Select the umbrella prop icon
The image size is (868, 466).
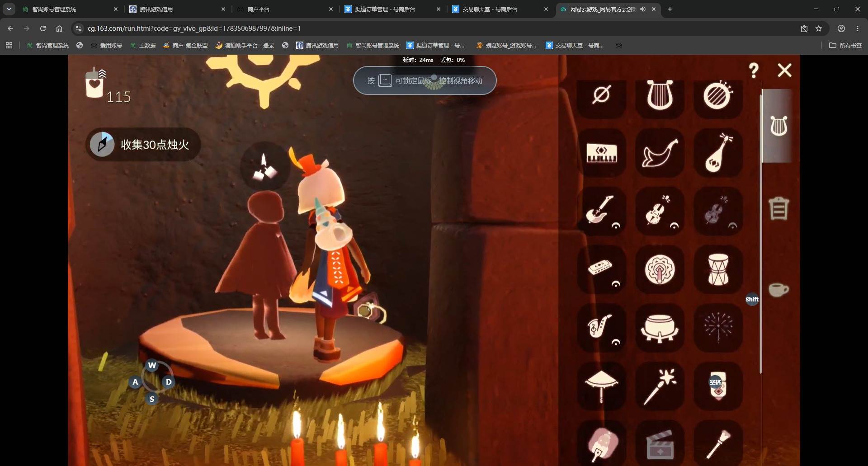tap(601, 386)
